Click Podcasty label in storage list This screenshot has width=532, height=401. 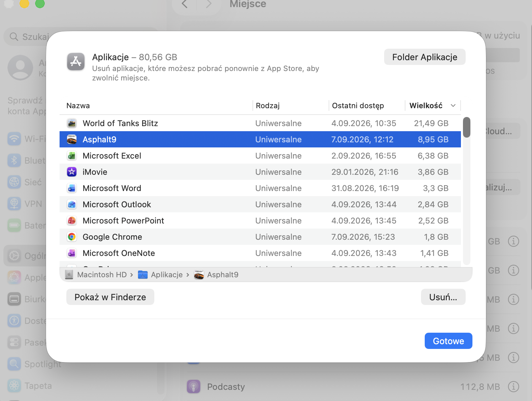coord(226,387)
